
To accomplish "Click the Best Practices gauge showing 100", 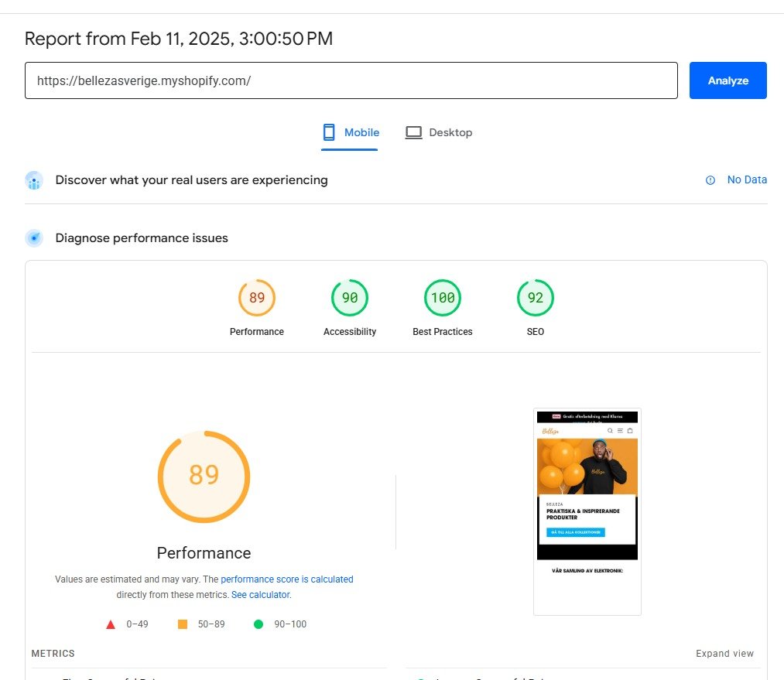I will 442,297.
